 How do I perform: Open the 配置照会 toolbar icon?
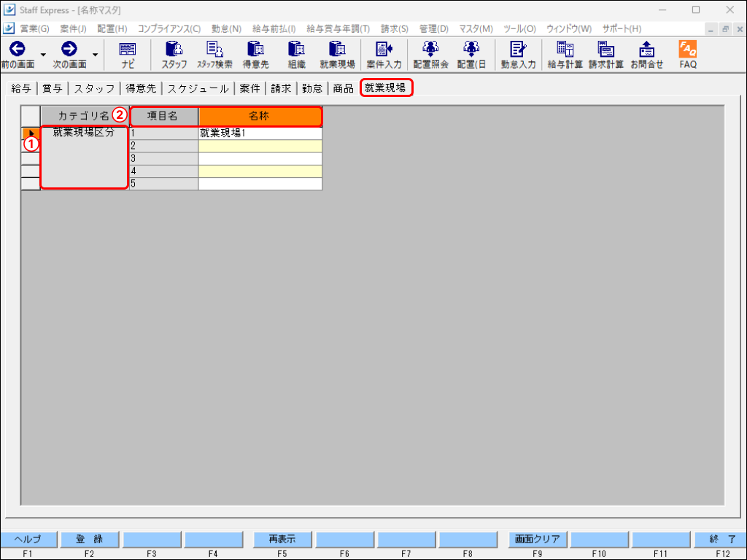coord(430,55)
